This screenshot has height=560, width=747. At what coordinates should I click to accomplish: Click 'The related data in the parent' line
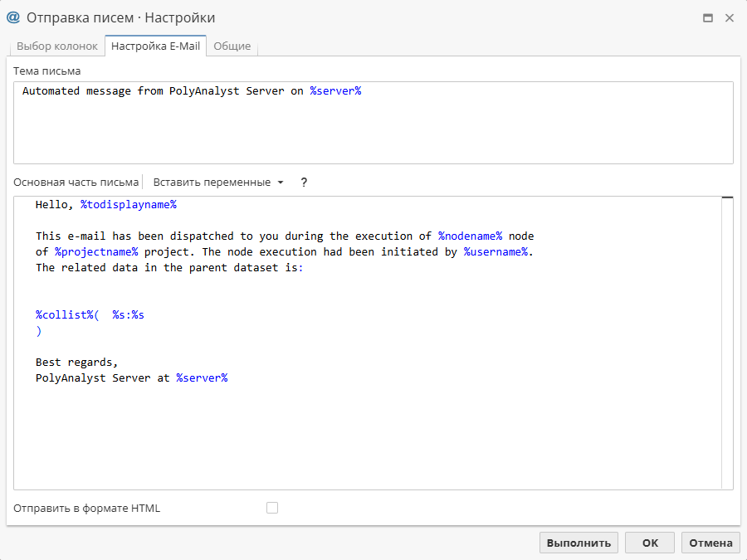pyautogui.click(x=169, y=268)
